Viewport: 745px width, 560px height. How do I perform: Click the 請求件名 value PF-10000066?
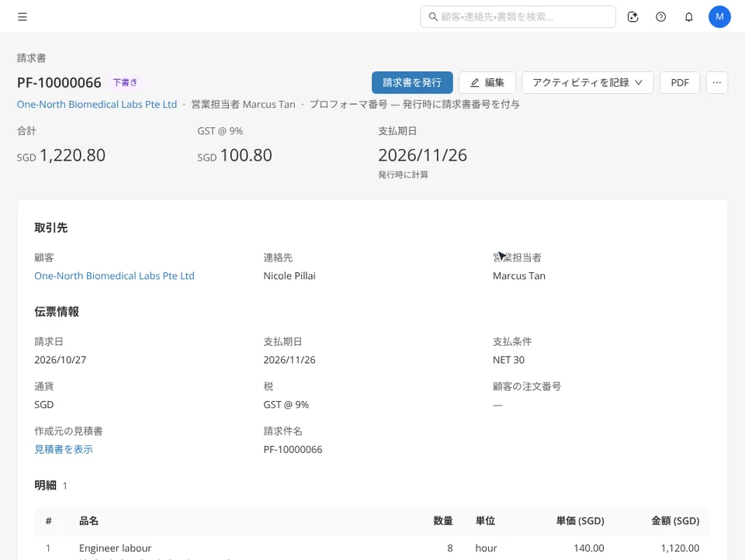point(293,449)
